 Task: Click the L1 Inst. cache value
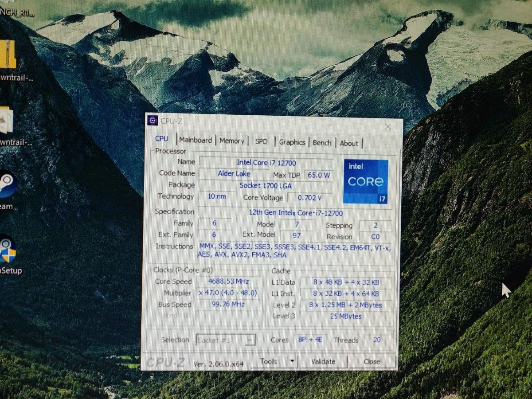[x=346, y=293]
